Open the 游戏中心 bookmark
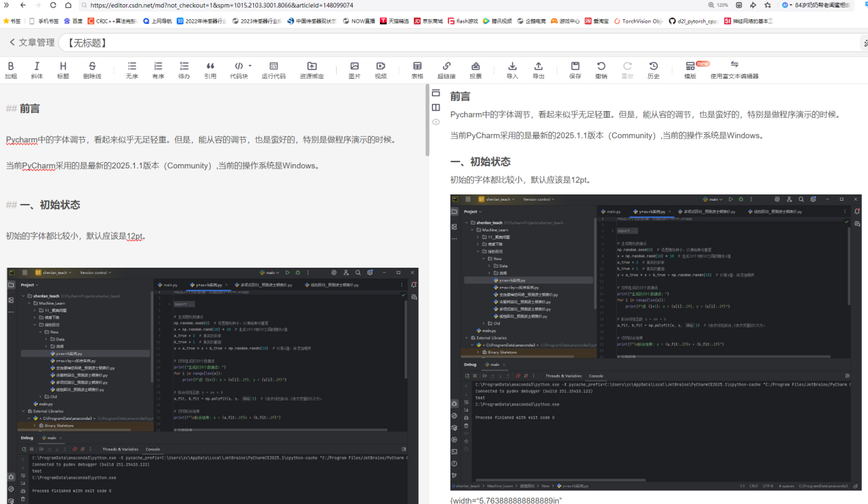The height and width of the screenshot is (504, 868). click(x=566, y=21)
